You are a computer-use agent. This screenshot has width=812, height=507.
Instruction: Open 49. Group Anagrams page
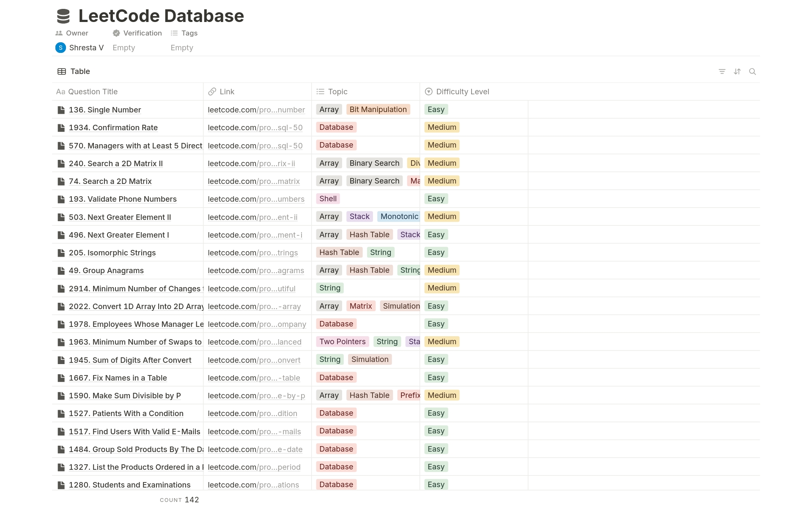(x=106, y=271)
